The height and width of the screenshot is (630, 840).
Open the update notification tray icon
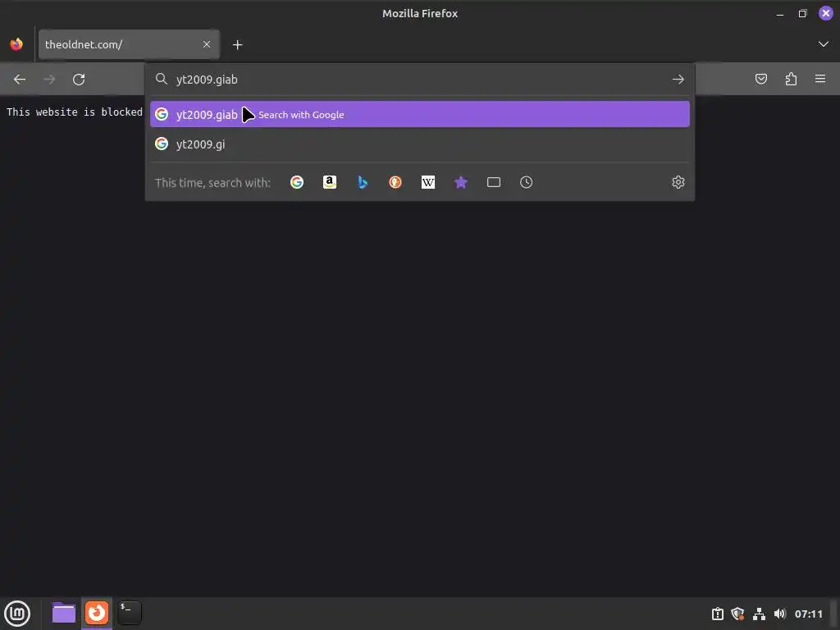click(x=717, y=614)
